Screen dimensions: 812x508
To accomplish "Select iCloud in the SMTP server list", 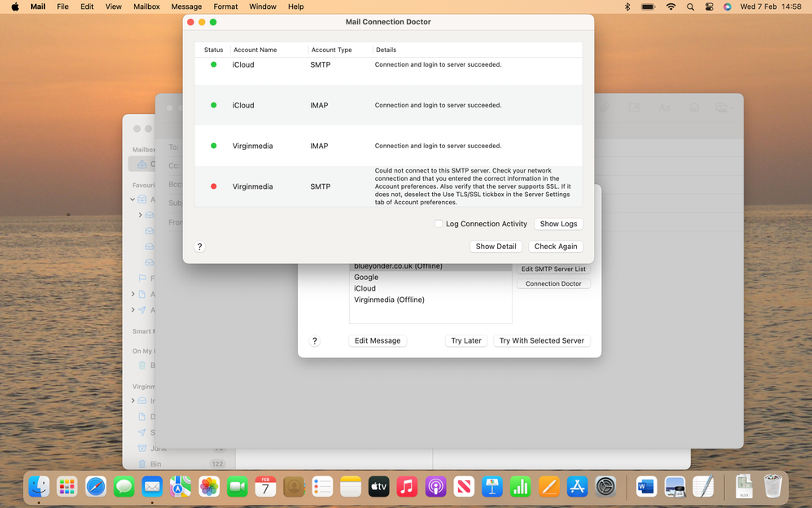I will [365, 289].
